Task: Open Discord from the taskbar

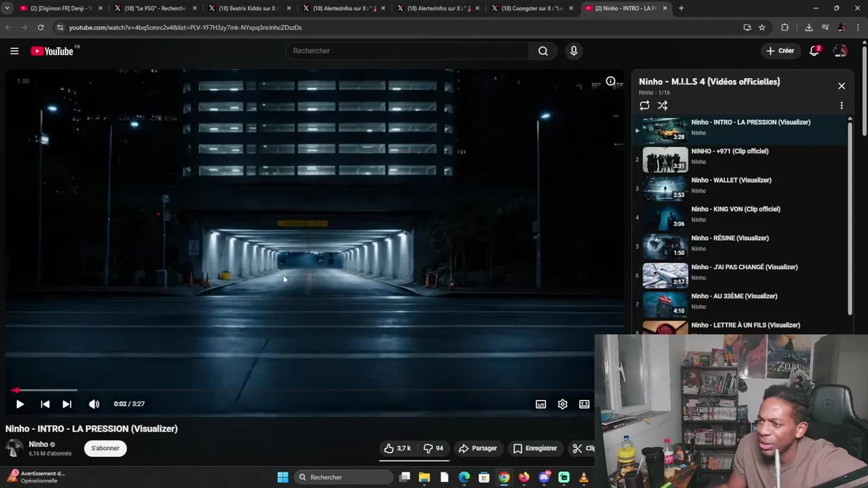Action: point(544,477)
